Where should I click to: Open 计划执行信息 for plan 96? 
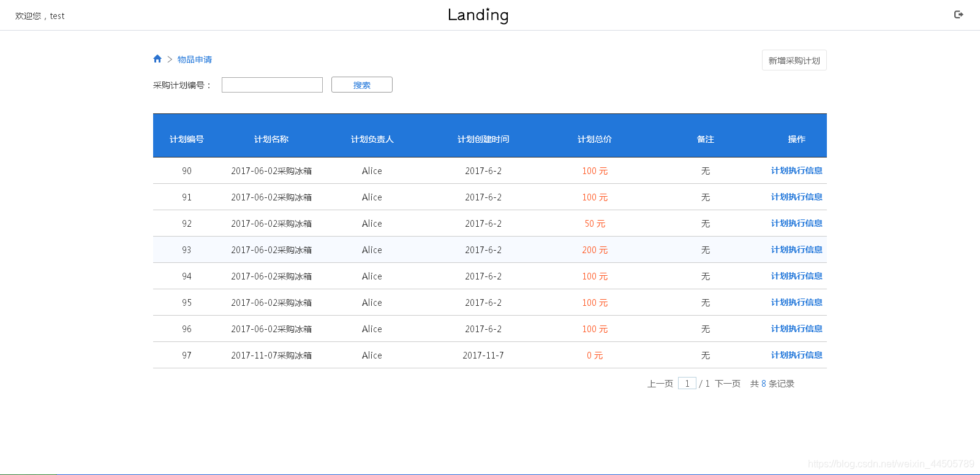coord(796,329)
